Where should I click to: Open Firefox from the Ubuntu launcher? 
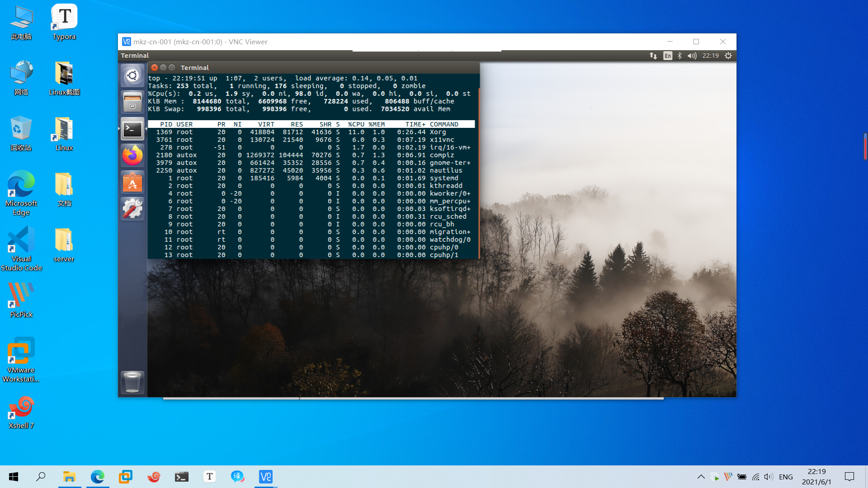click(132, 155)
